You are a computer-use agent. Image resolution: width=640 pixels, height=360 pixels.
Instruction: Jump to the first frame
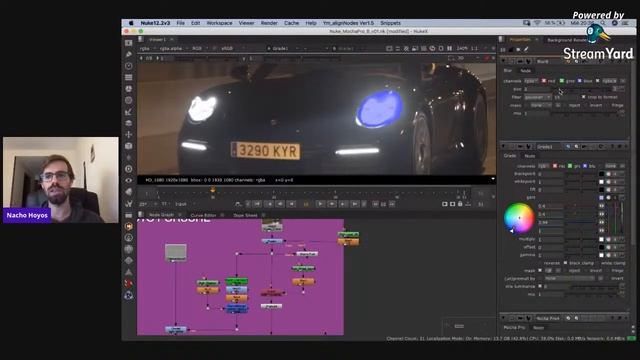tap(257, 204)
